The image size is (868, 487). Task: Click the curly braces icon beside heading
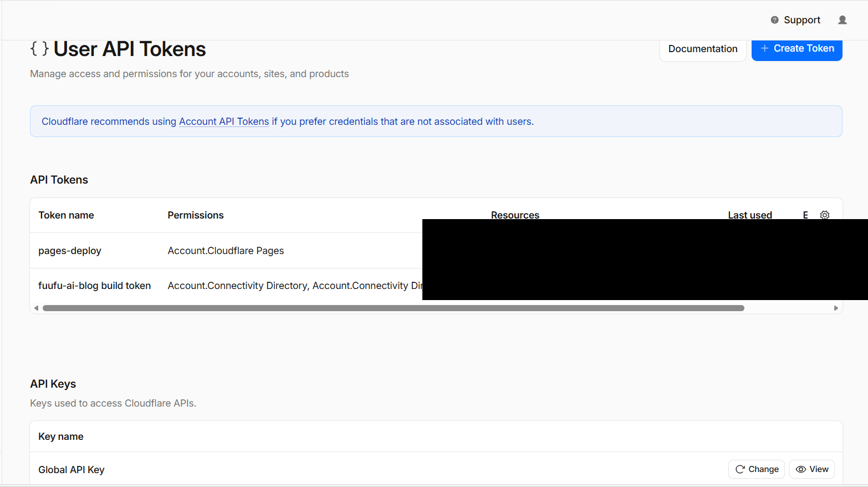39,49
